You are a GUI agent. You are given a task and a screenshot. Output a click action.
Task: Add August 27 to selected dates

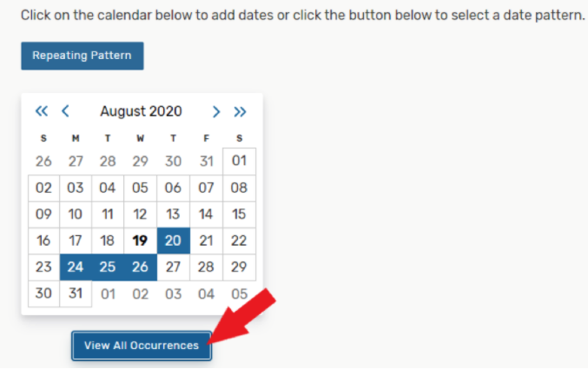(173, 267)
